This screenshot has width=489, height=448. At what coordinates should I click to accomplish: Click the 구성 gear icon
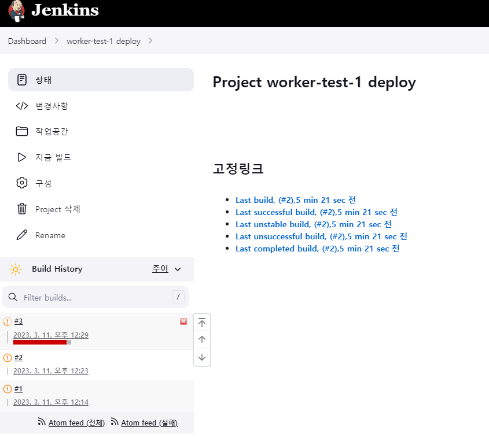(x=22, y=183)
